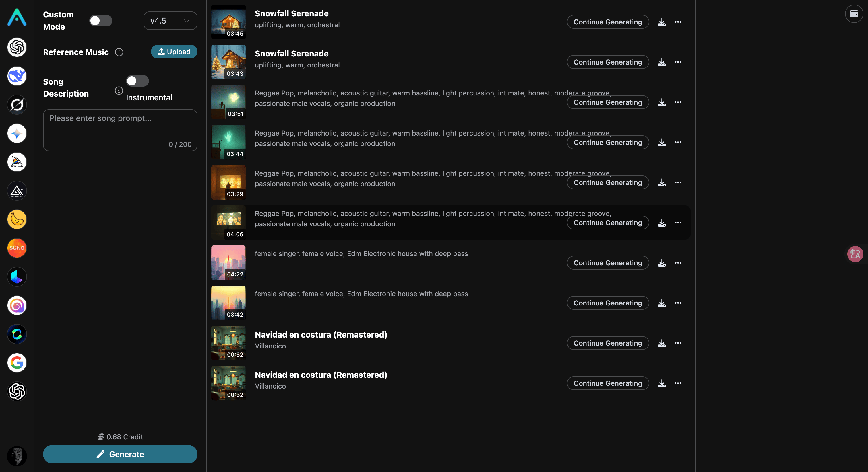The image size is (868, 472).
Task: Open more options for second Snowfall Serenade
Action: click(x=678, y=62)
